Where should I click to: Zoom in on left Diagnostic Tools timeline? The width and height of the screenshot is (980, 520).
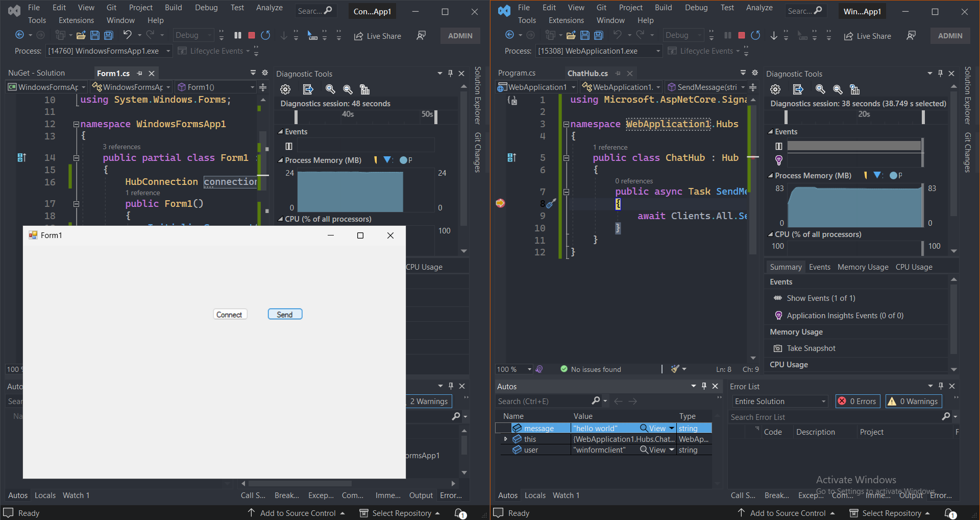click(x=330, y=89)
